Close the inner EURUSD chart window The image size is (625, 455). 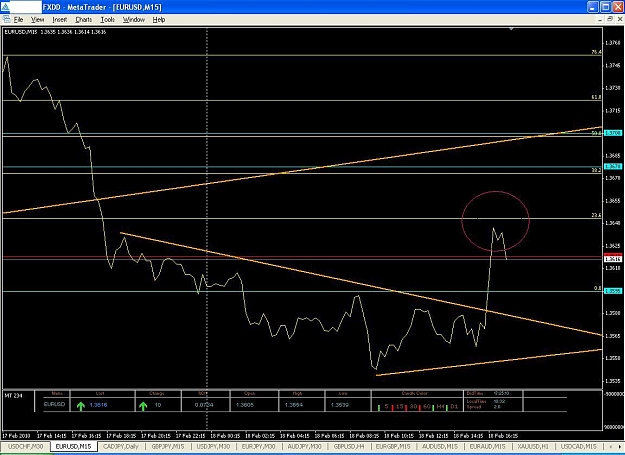pos(619,20)
